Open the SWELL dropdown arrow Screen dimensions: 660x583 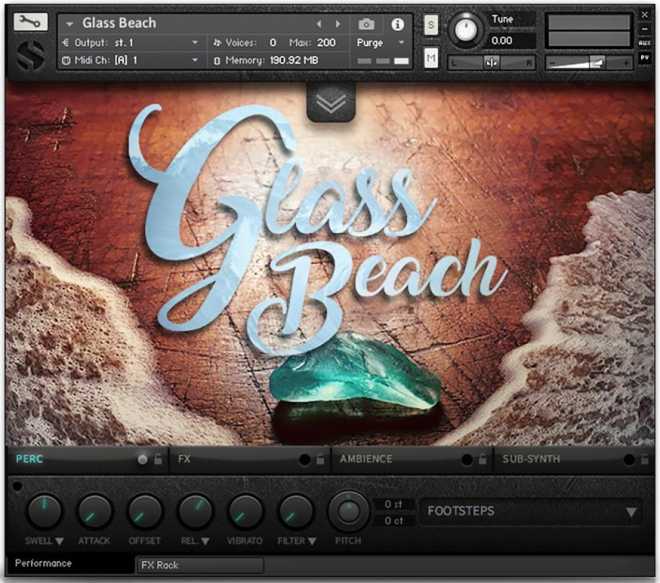(59, 541)
